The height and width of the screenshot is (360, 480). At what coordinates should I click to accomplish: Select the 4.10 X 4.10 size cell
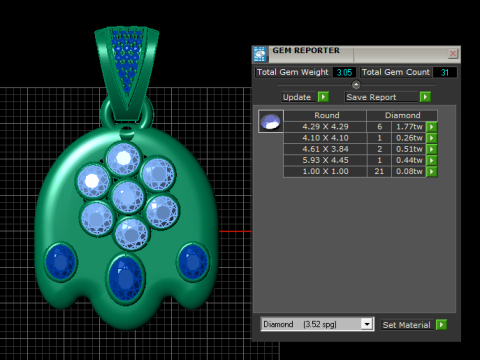click(325, 138)
